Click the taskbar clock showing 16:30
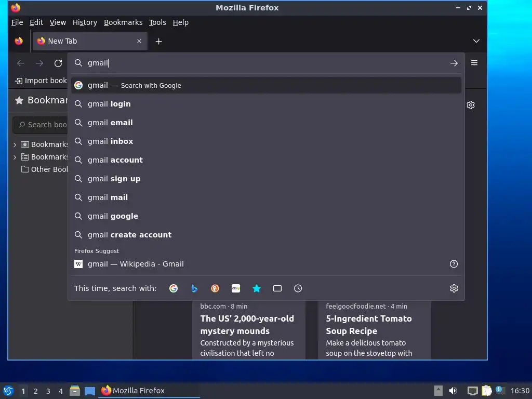 [x=520, y=391]
